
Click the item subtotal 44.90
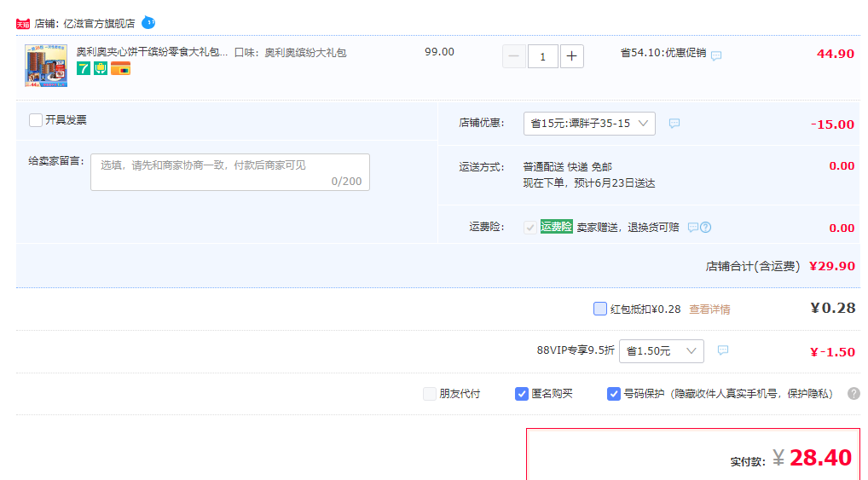pos(836,54)
